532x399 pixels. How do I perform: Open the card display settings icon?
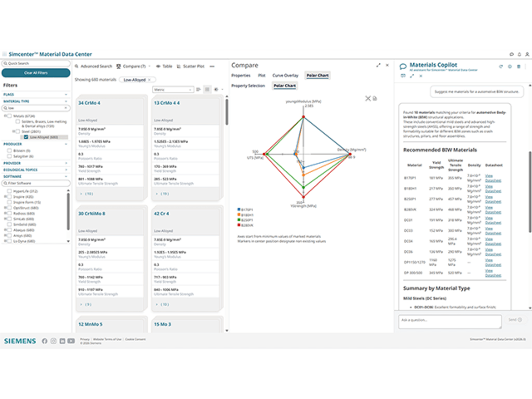pos(216,90)
